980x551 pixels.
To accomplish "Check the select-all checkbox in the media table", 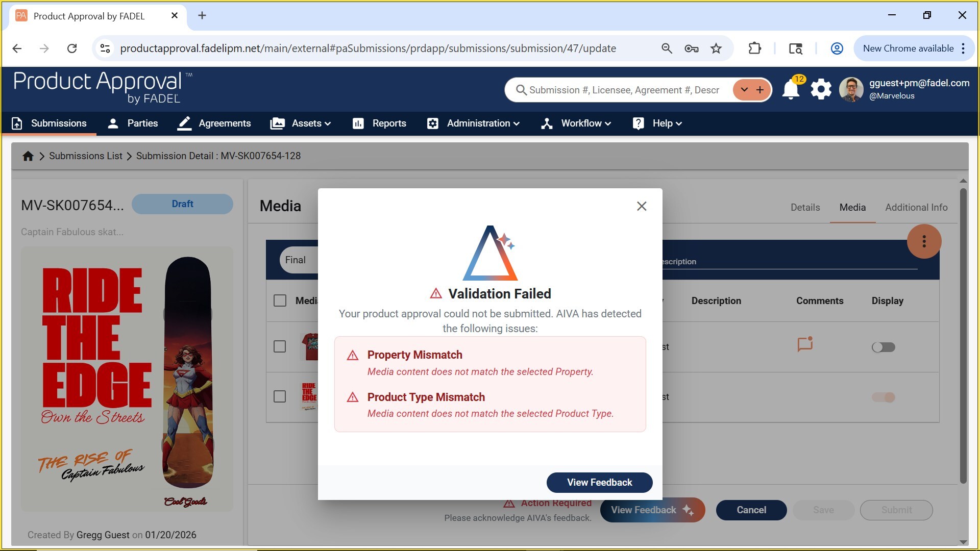I will point(280,300).
